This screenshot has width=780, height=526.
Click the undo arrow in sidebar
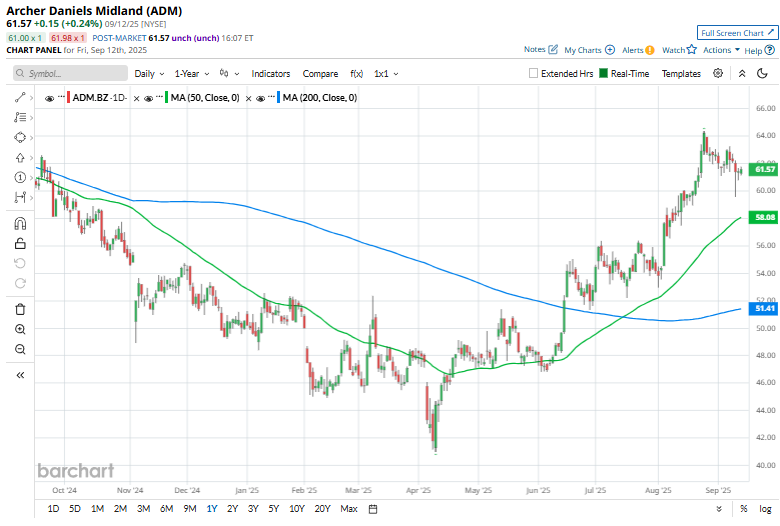tap(20, 263)
